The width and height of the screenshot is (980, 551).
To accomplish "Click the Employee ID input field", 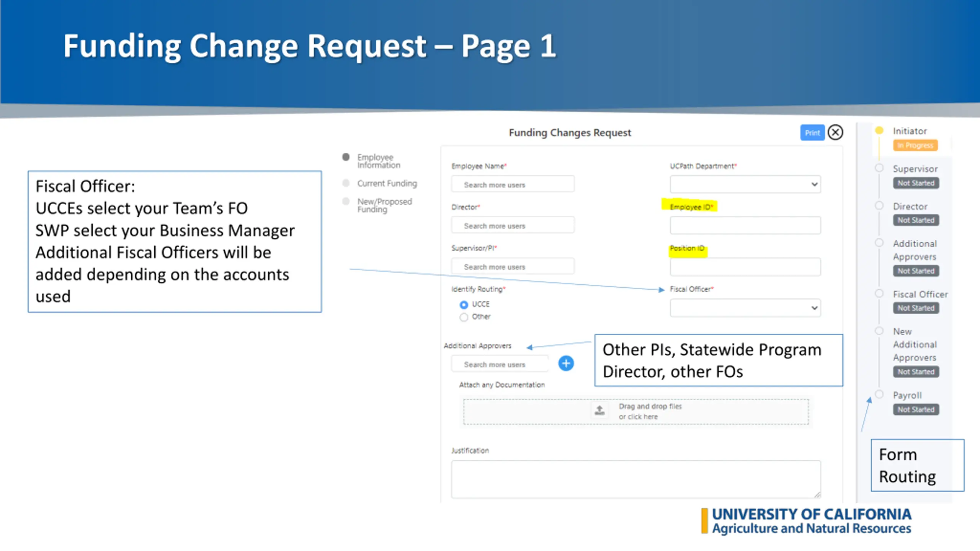I will point(745,225).
